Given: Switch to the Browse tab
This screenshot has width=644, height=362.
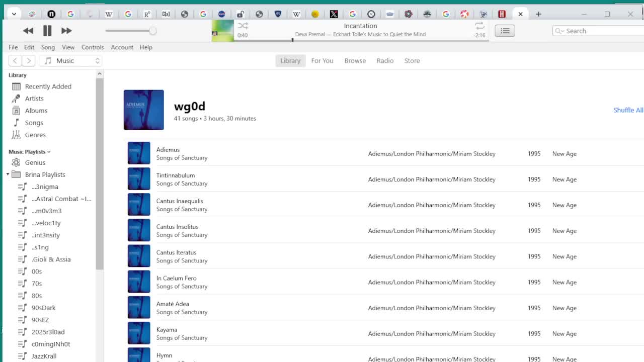Looking at the screenshot, I should pyautogui.click(x=355, y=61).
